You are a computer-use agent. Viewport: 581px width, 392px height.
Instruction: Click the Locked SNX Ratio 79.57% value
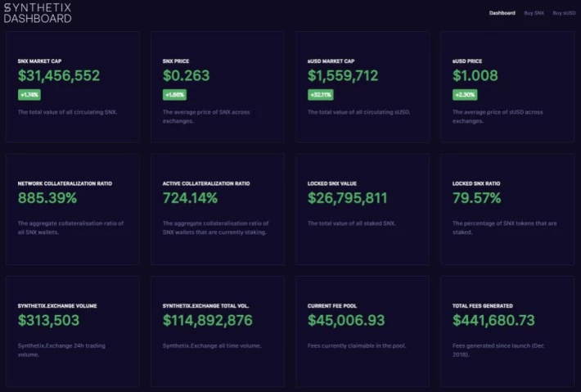(x=476, y=198)
